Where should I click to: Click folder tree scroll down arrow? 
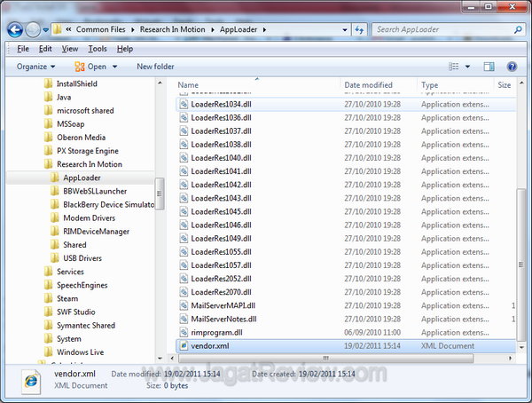coord(160,358)
